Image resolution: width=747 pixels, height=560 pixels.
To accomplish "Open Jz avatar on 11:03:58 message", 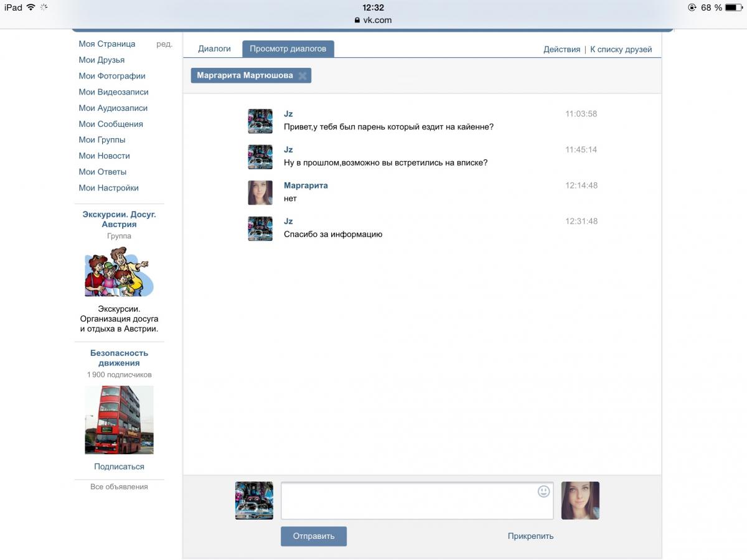I will coord(260,121).
